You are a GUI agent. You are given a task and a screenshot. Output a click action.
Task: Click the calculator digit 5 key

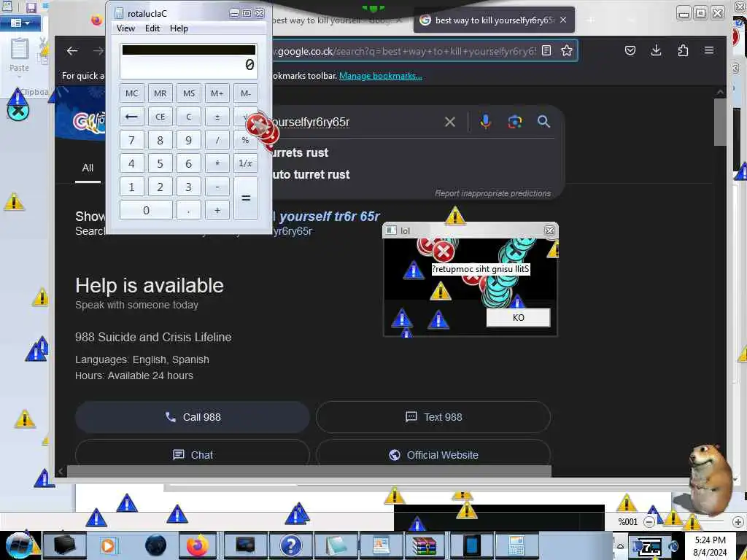pos(160,163)
